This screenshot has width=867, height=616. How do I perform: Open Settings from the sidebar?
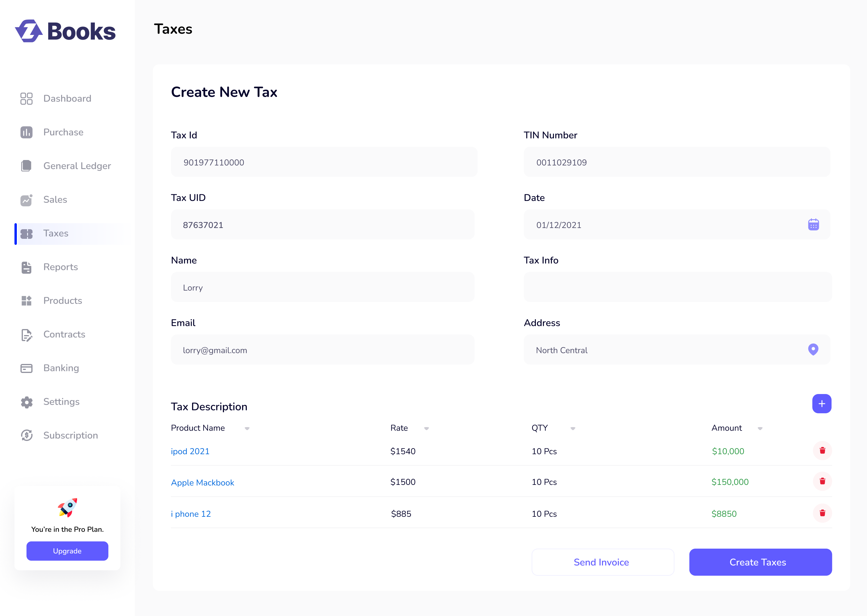click(61, 402)
